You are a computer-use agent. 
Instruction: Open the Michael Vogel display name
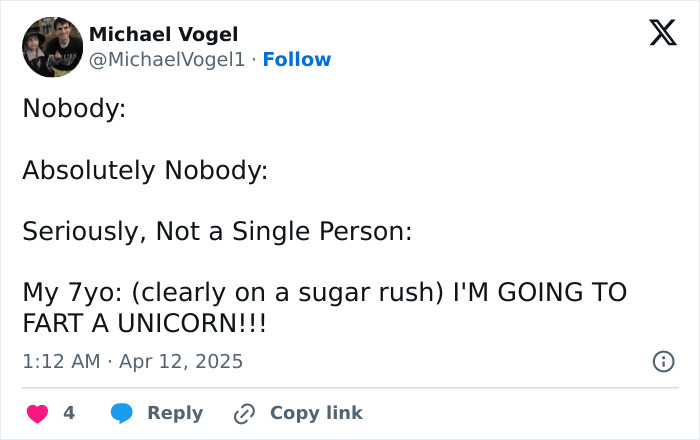pos(163,35)
